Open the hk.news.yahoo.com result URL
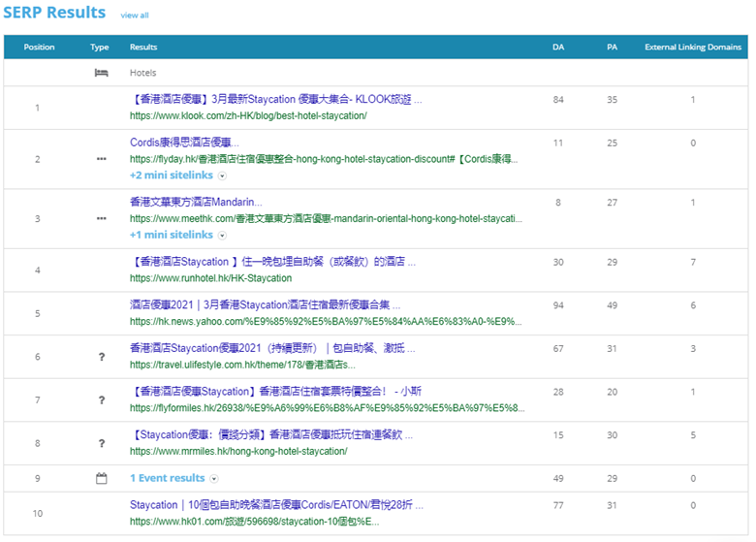This screenshot has width=756, height=542. pos(326,322)
